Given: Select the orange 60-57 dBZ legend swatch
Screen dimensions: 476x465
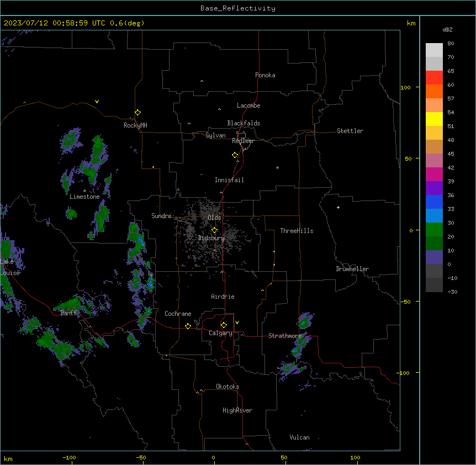Looking at the screenshot, I should coord(434,92).
